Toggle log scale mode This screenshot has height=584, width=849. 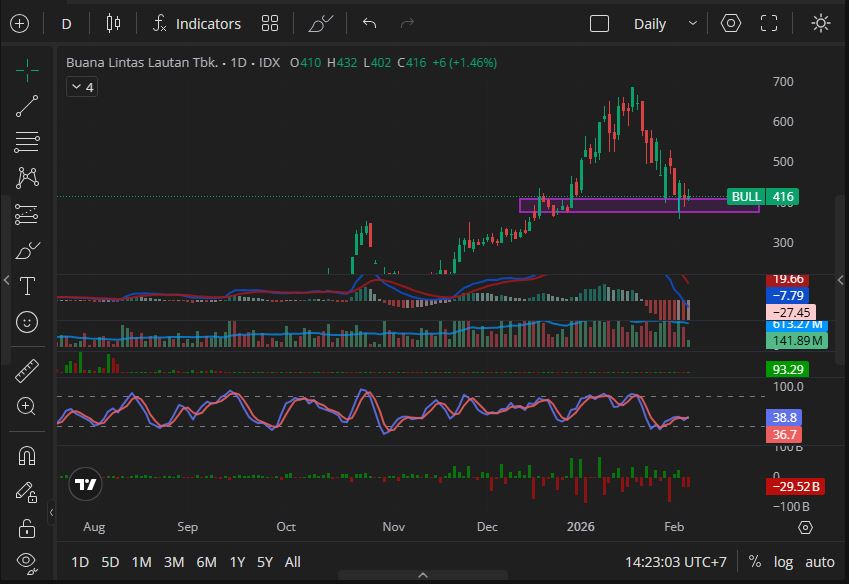(x=783, y=562)
